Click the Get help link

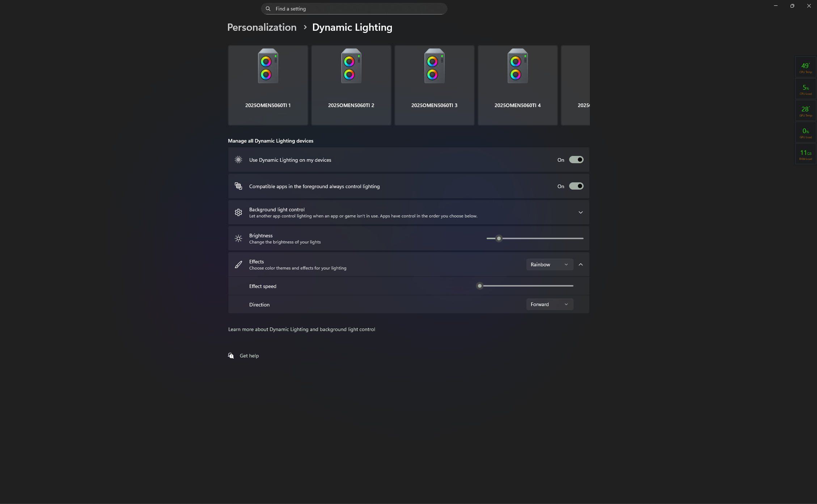pos(249,356)
